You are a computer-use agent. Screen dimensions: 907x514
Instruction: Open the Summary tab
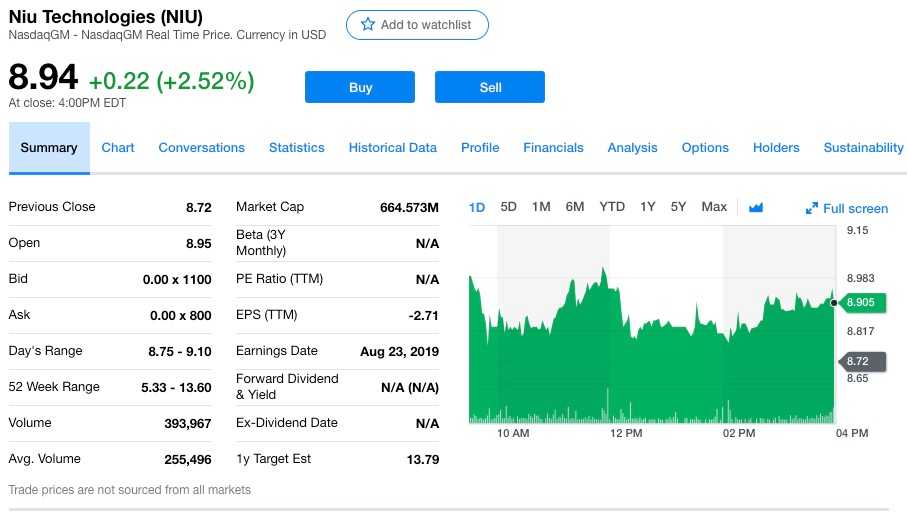pos(49,148)
